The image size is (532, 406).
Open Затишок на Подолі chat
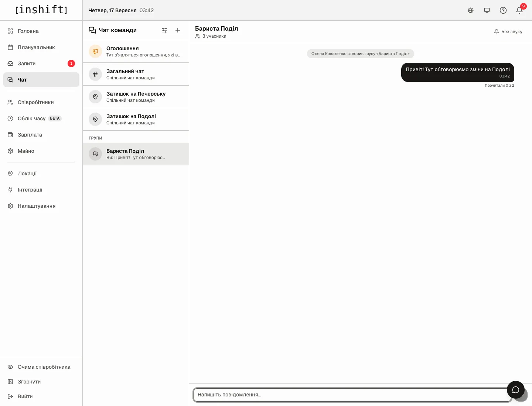pos(136,119)
